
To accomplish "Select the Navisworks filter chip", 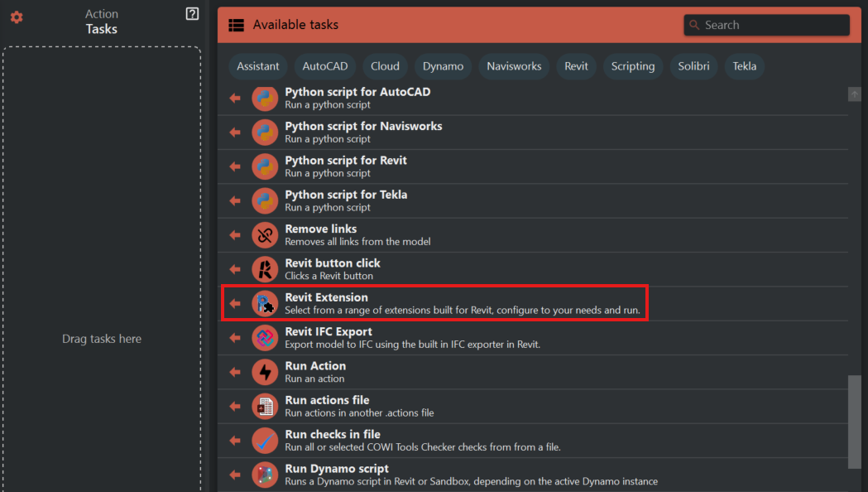I will pyautogui.click(x=514, y=66).
